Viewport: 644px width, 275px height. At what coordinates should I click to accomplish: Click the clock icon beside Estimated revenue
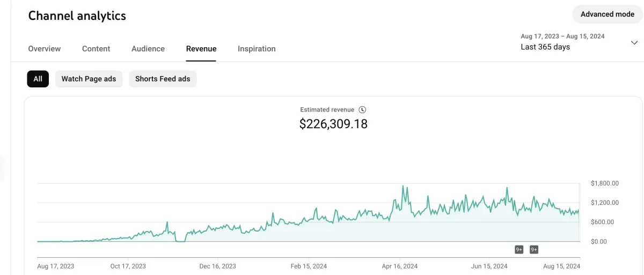362,109
